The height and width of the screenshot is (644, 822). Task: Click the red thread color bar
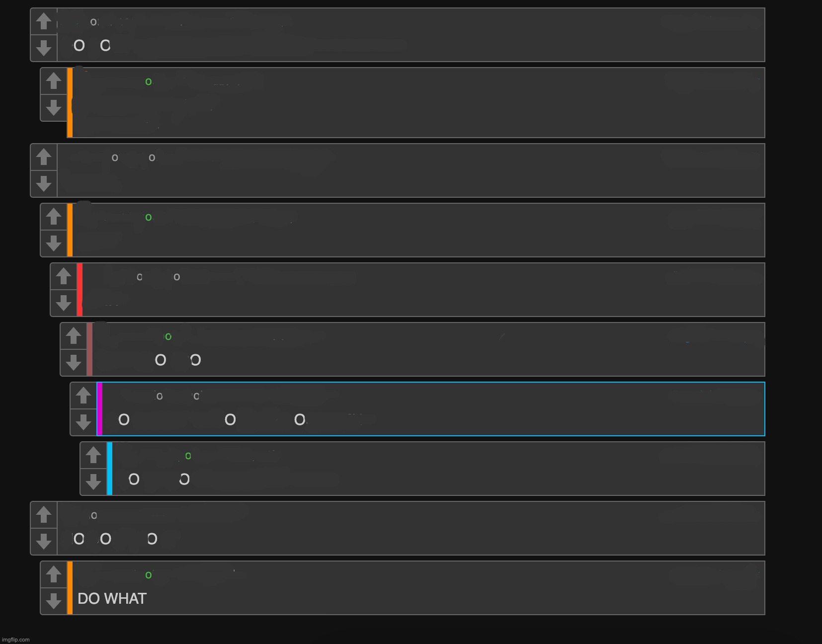pyautogui.click(x=80, y=290)
